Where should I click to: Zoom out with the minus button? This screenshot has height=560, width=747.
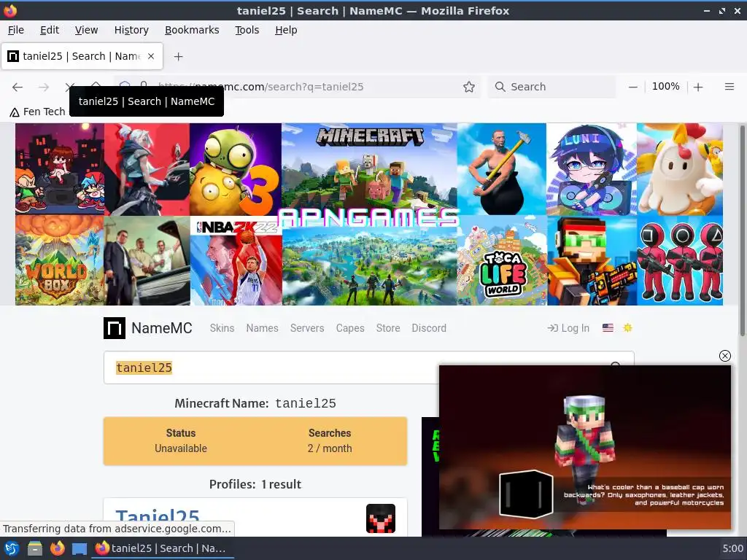tap(632, 87)
